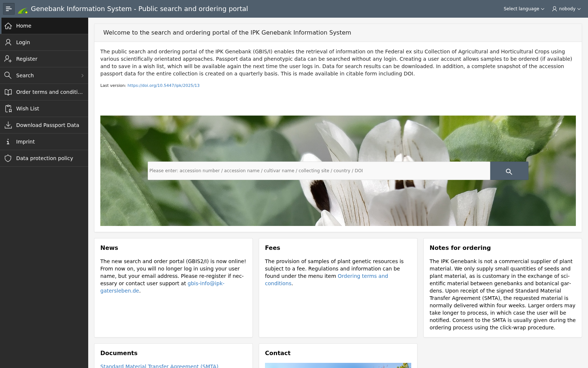Click the Download Passport Data download icon

(8, 125)
